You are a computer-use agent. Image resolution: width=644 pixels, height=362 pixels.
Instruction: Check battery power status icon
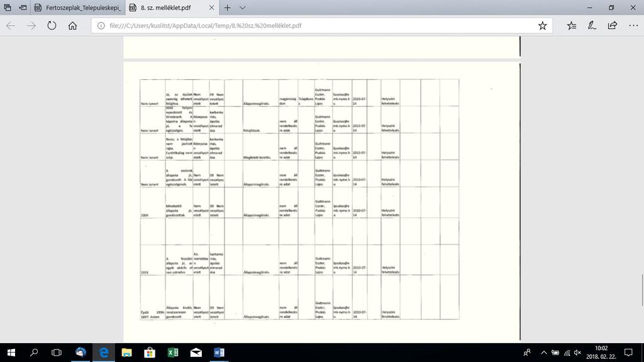click(x=555, y=353)
